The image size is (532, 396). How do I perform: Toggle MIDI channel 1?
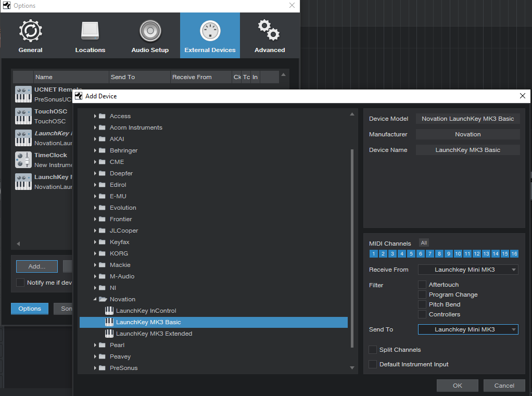coord(374,253)
